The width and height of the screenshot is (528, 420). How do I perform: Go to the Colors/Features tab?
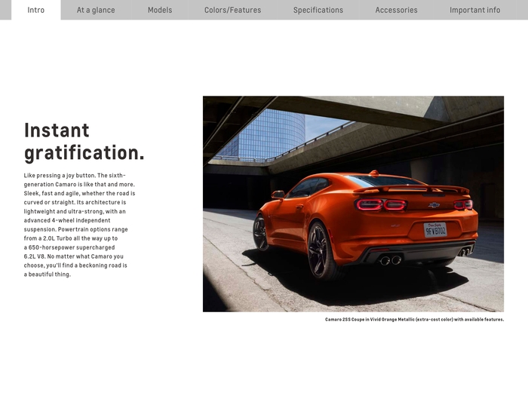click(232, 10)
